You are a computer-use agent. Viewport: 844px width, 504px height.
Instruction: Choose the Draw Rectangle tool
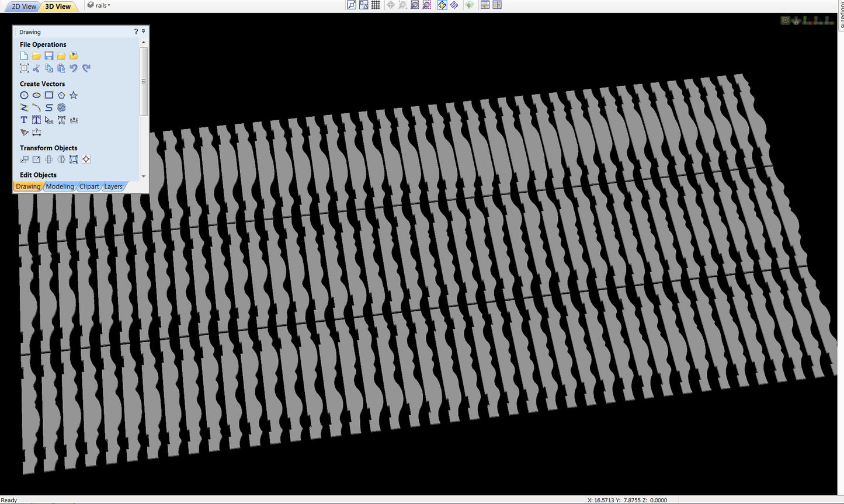click(49, 95)
